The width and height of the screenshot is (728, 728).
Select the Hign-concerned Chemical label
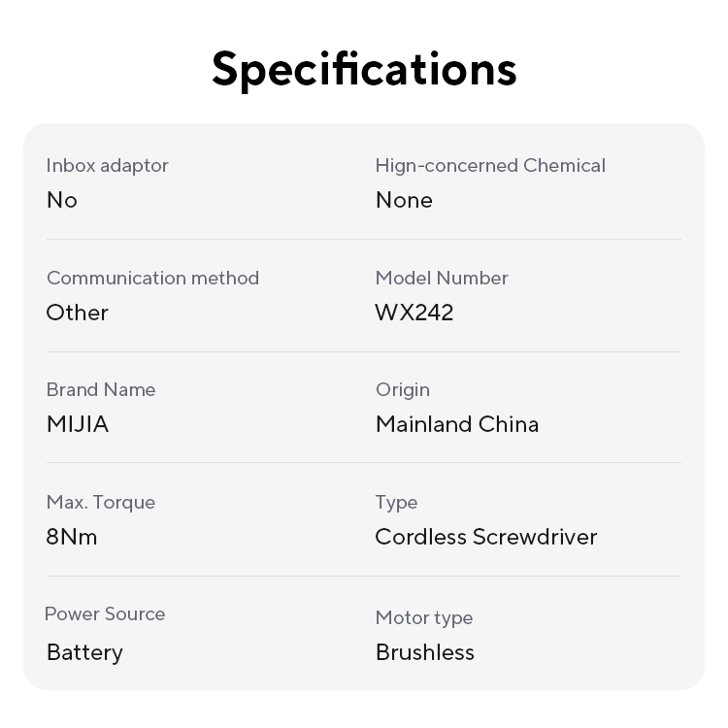[x=490, y=165]
